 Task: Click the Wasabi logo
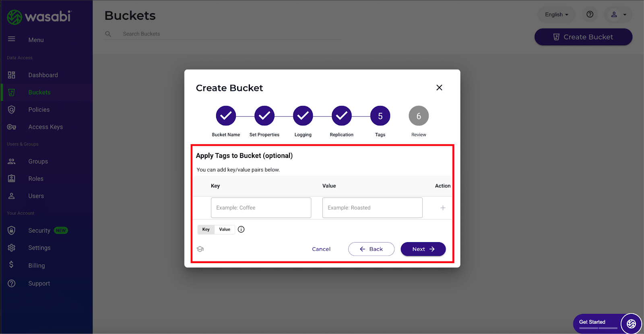coord(39,17)
